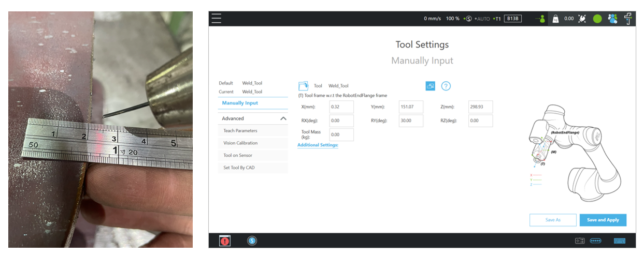644x256 pixels.
Task: Click the Save As button
Action: [x=553, y=220]
